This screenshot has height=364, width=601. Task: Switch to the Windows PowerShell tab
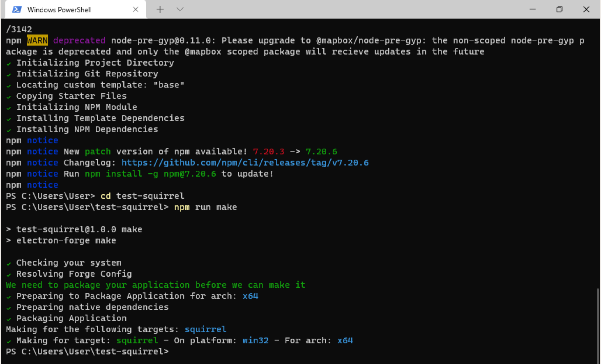click(x=60, y=9)
